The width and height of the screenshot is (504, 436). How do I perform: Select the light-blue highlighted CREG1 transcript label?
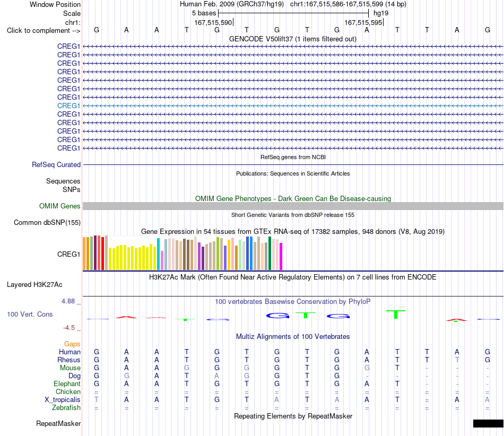[68, 106]
